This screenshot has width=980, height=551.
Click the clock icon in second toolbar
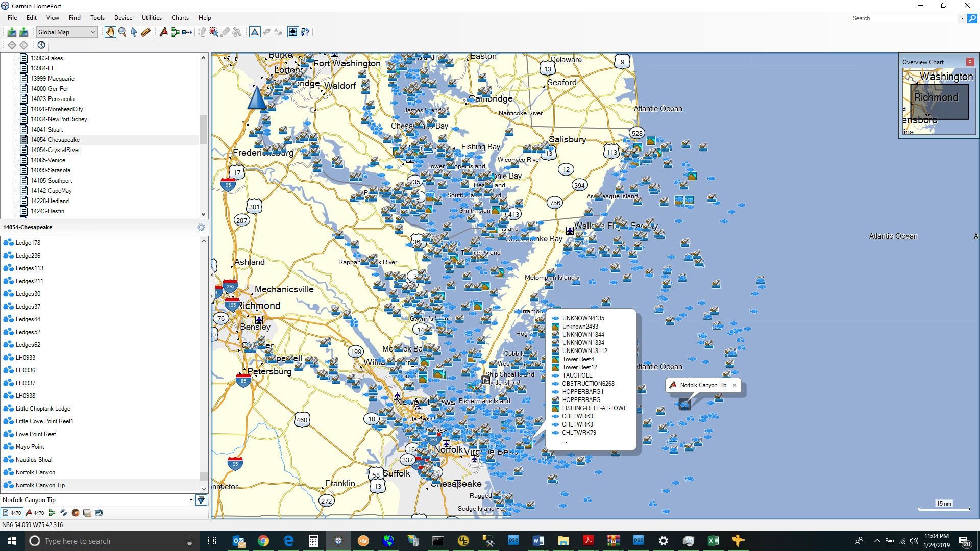(x=41, y=45)
